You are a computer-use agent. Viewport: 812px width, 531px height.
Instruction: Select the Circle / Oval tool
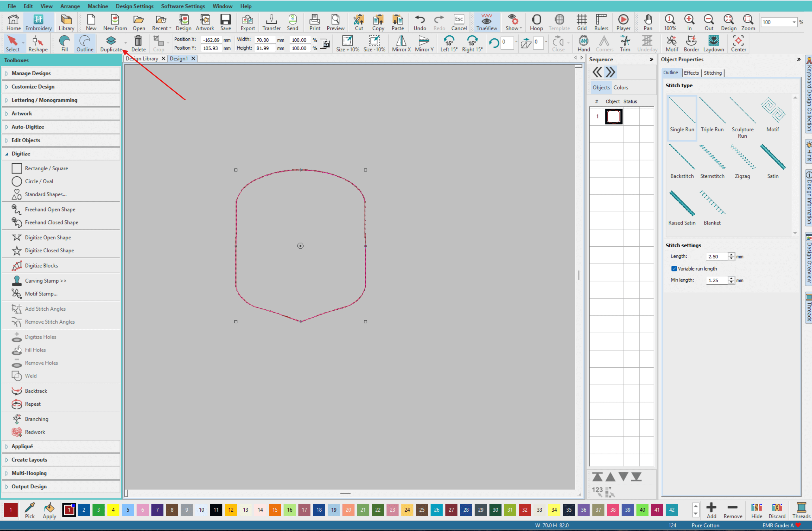point(39,181)
